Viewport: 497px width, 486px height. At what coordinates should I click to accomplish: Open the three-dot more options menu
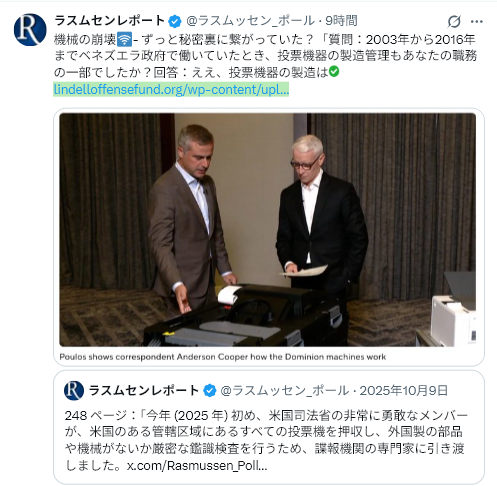(477, 22)
